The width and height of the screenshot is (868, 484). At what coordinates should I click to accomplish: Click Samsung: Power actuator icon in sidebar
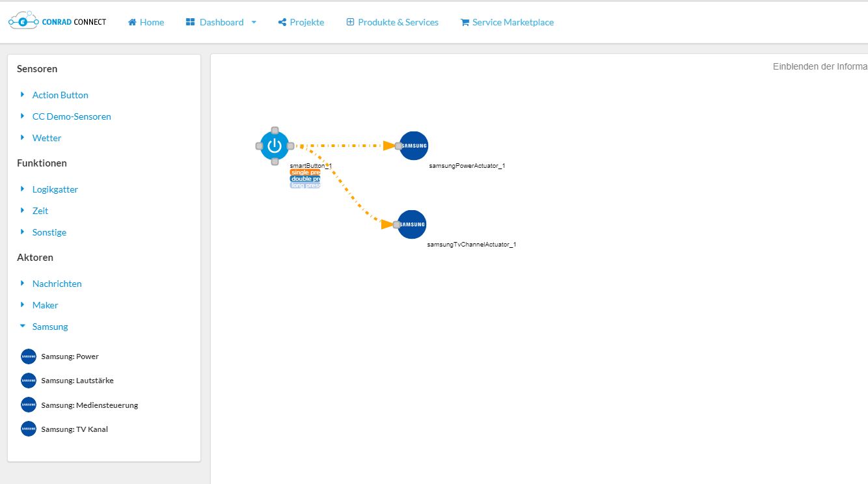click(29, 356)
